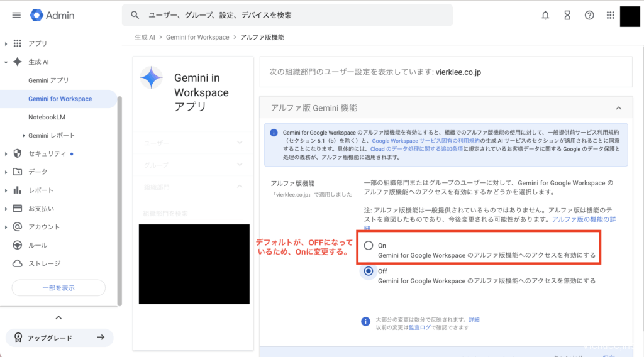Open NotebookLM in the sidebar

click(x=47, y=117)
